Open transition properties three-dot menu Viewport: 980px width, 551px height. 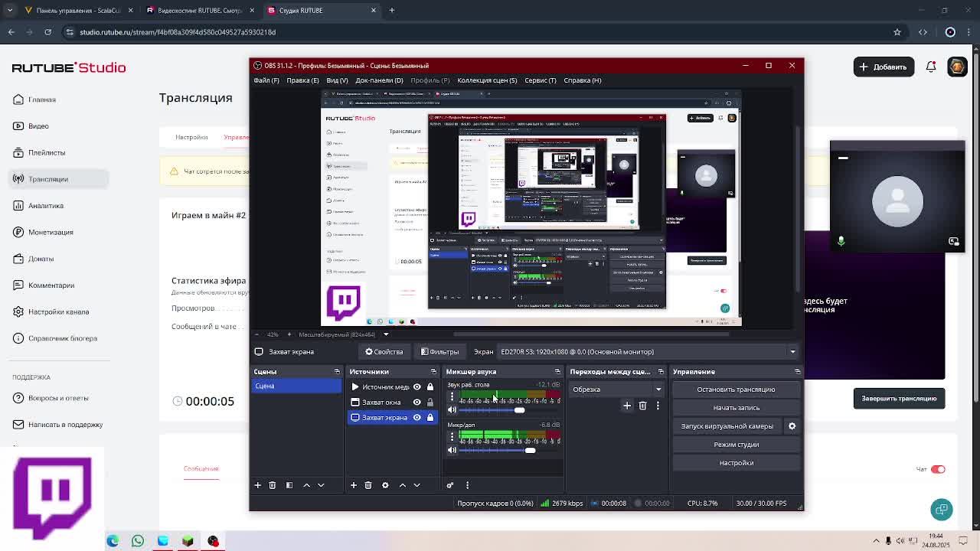[658, 406]
